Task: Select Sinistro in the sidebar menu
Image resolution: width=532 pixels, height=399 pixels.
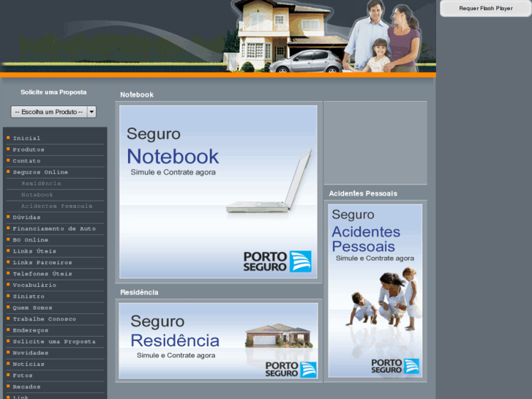Action: pos(29,297)
